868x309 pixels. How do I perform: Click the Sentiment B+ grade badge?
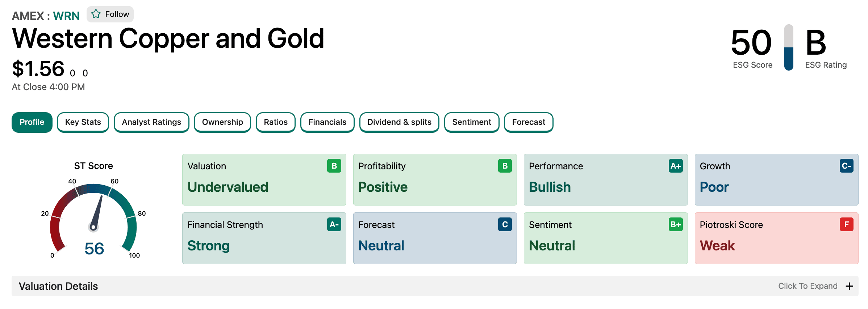[x=676, y=224]
